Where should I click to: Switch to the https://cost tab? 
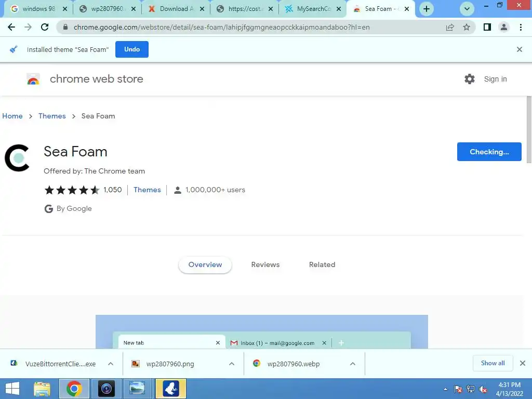(x=244, y=9)
